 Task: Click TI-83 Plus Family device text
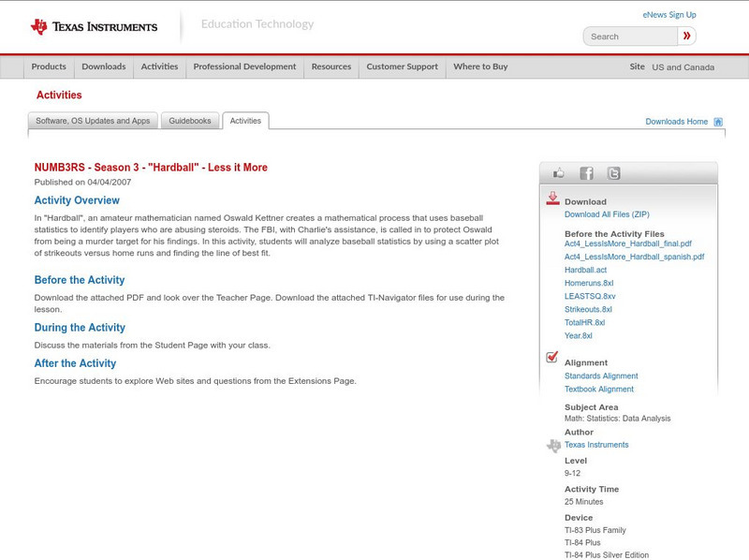tap(595, 530)
